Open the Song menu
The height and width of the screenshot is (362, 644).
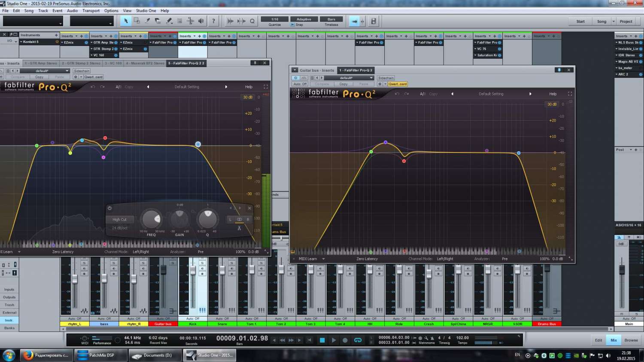pyautogui.click(x=29, y=11)
